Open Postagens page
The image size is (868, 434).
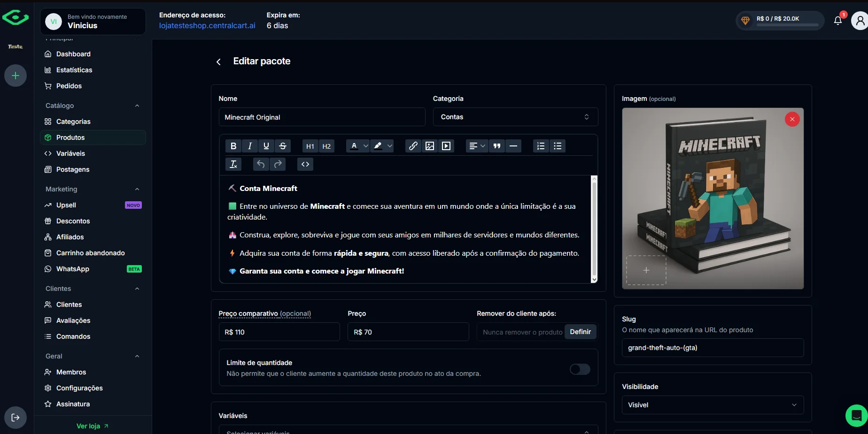93,169
